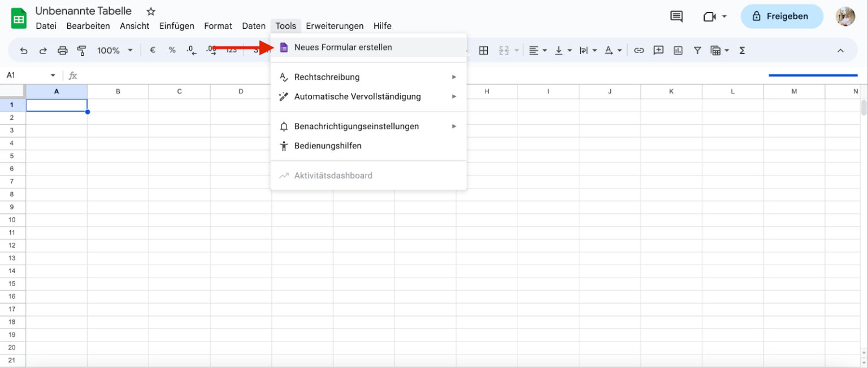Open the text wrapping options dropdown
The image size is (868, 368).
(x=594, y=50)
